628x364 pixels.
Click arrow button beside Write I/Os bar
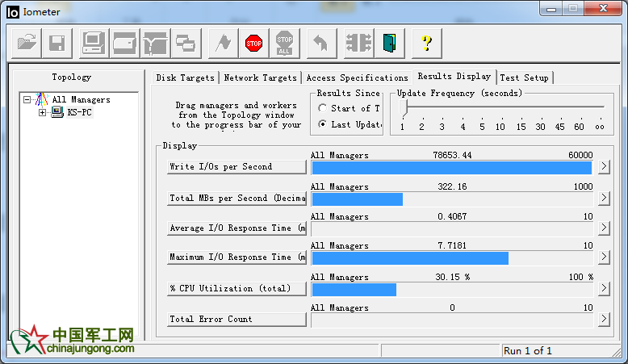[x=603, y=167]
